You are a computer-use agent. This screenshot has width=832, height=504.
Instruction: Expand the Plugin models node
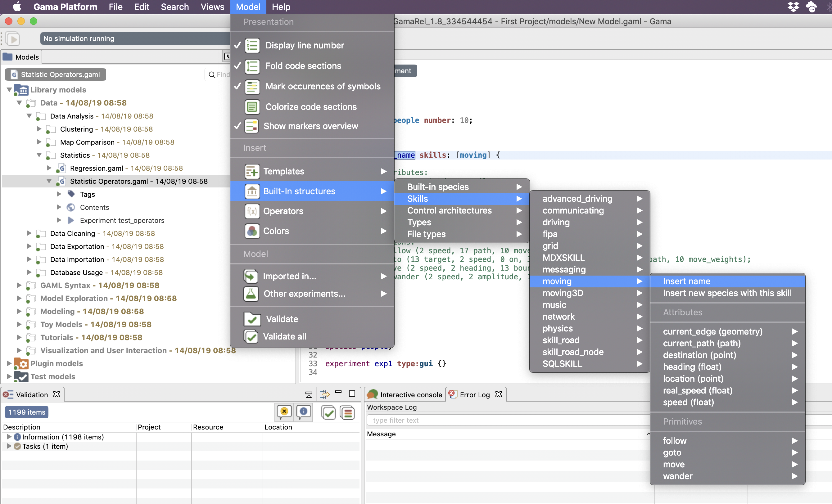click(x=9, y=363)
